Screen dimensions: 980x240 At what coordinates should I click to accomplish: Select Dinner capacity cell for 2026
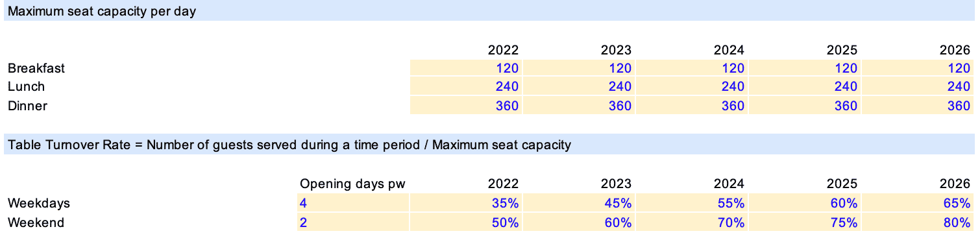[918, 106]
